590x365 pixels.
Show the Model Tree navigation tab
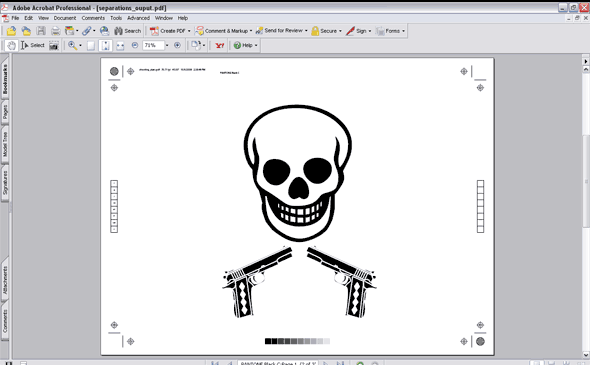(5, 144)
